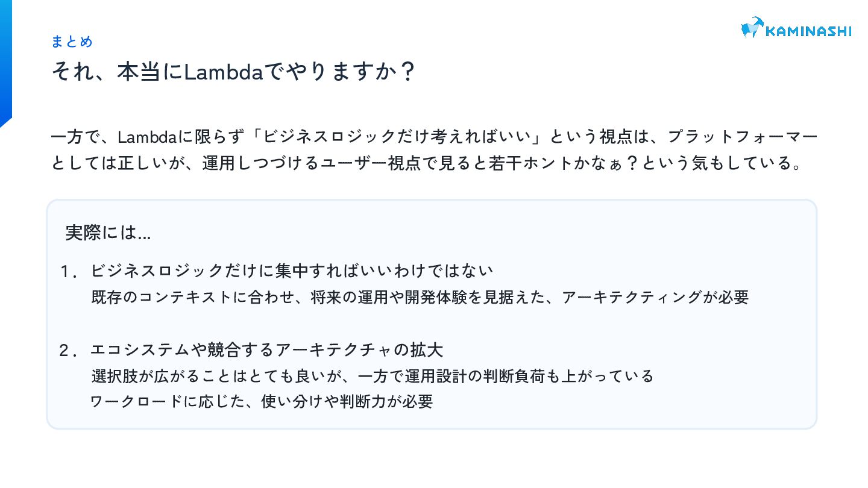This screenshot has width=868, height=488.
Task: Click the paragraph line starting 一方で、Lambdaに限らず
Action: 434,137
